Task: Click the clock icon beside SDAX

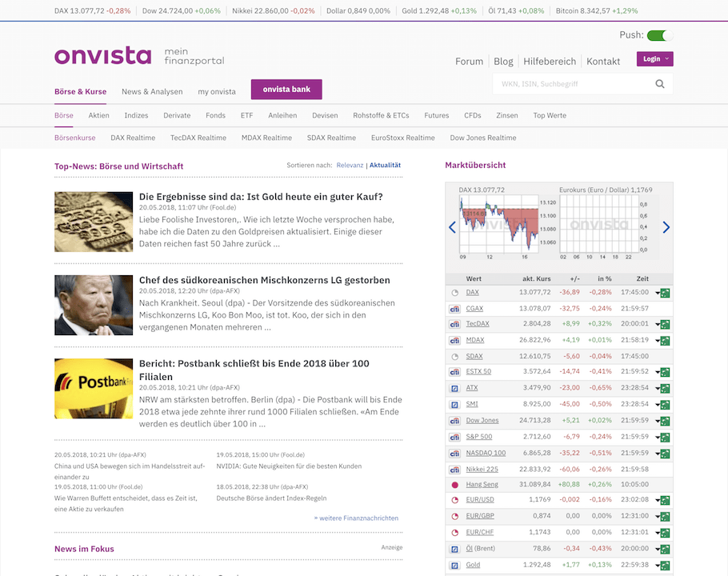Action: pyautogui.click(x=455, y=357)
